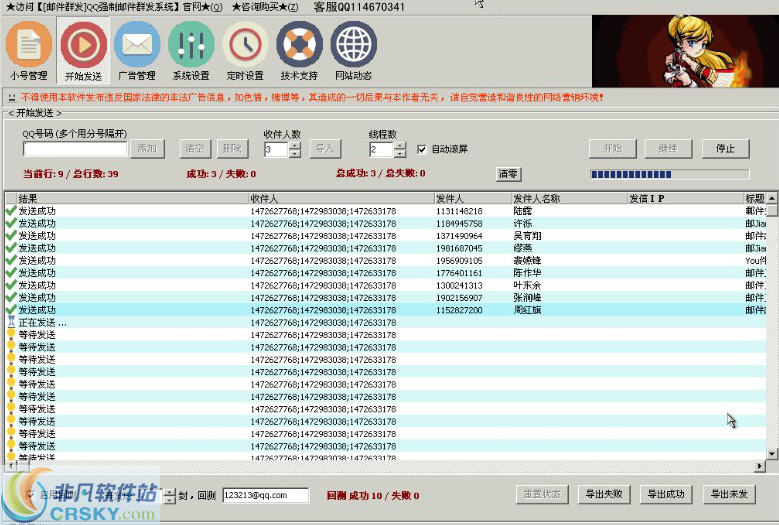Increase 收件人数 spinner value
Viewport: 779px width, 525px height.
tap(295, 146)
